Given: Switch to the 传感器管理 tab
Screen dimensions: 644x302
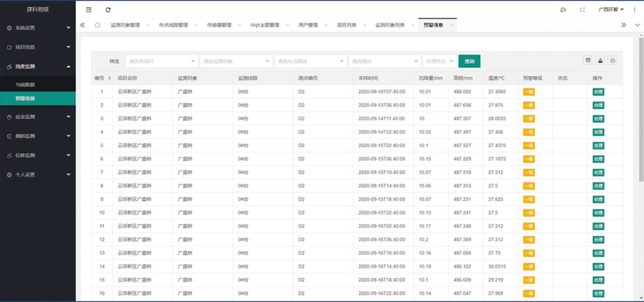Looking at the screenshot, I should point(219,25).
